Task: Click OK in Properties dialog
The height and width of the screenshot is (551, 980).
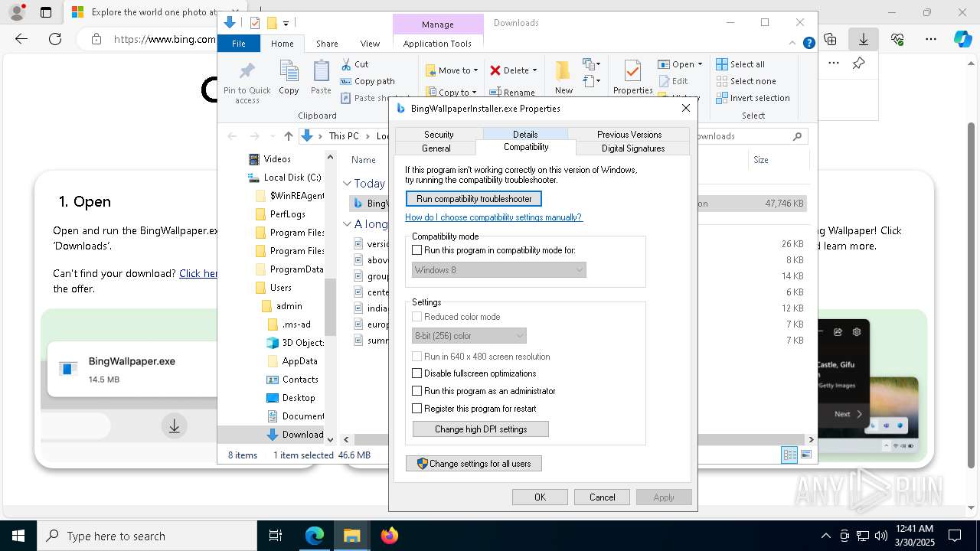Action: [x=540, y=497]
